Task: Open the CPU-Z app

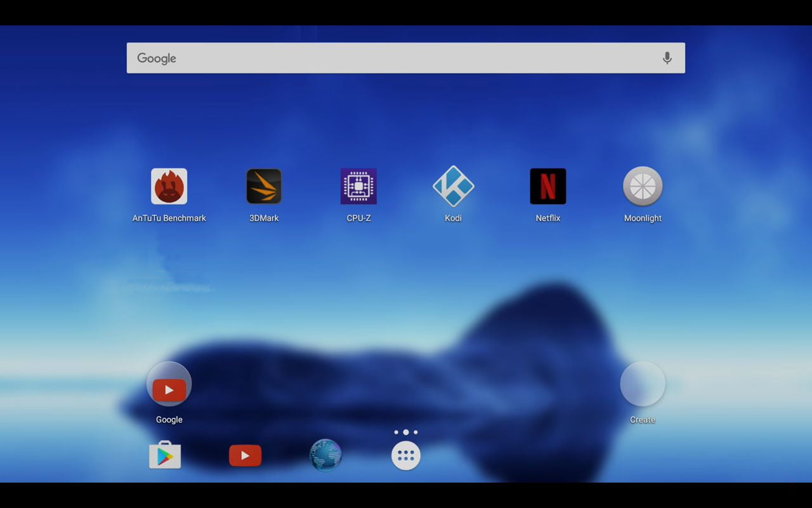Action: 358,186
